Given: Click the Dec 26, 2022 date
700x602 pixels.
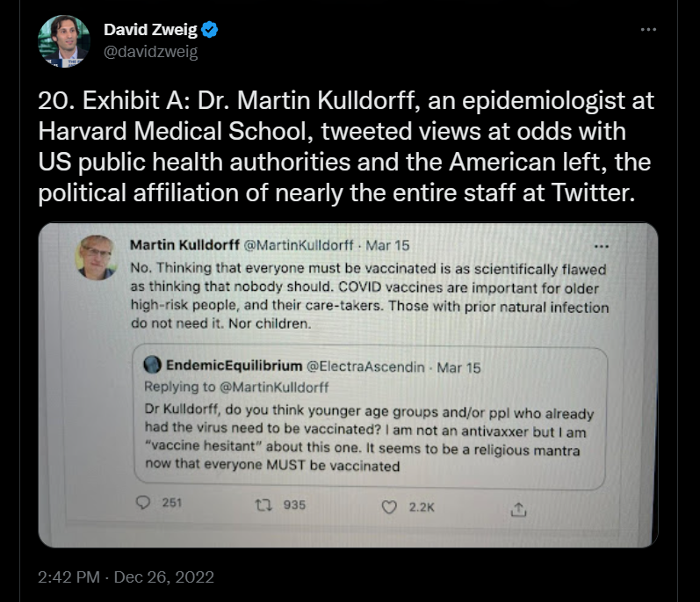Looking at the screenshot, I should 167,577.
